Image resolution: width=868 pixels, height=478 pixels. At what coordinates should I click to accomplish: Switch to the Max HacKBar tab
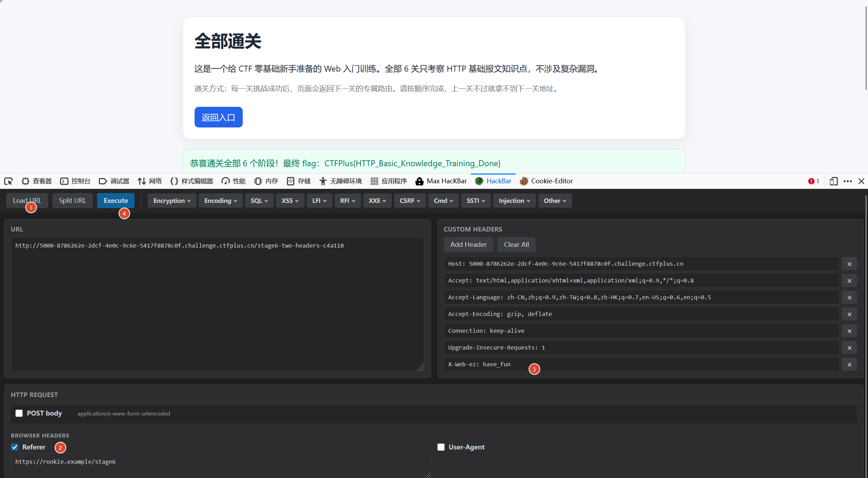tap(441, 181)
